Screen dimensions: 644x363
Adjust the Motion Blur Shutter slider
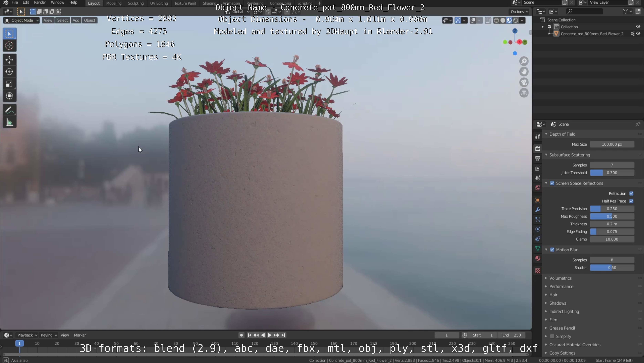(612, 268)
